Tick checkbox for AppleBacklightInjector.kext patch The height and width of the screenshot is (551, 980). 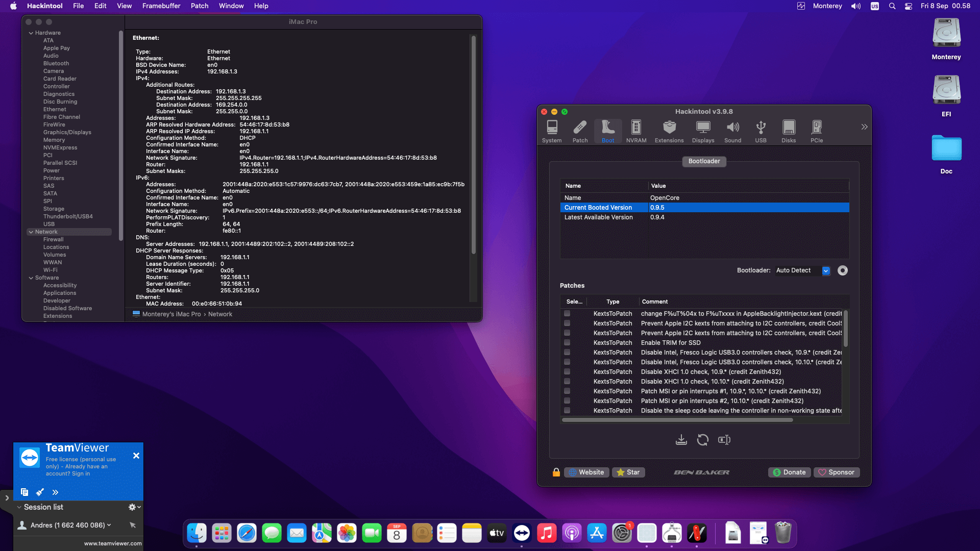coord(567,313)
